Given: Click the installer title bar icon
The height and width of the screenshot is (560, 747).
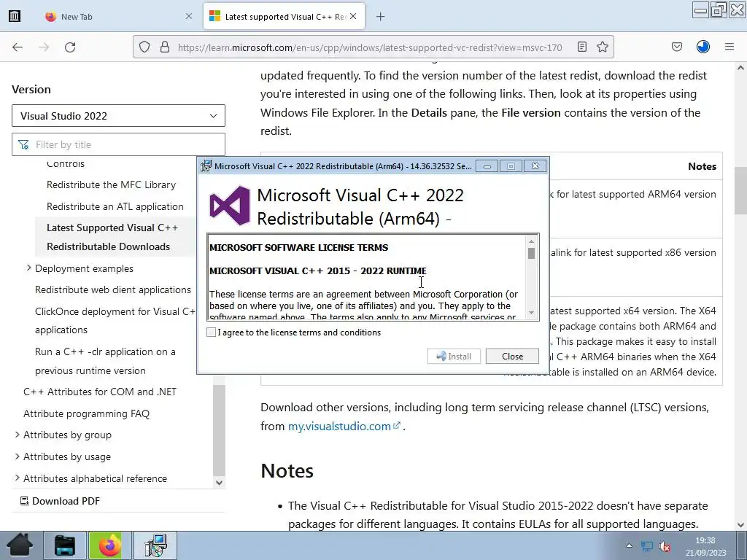Looking at the screenshot, I should coord(206,166).
